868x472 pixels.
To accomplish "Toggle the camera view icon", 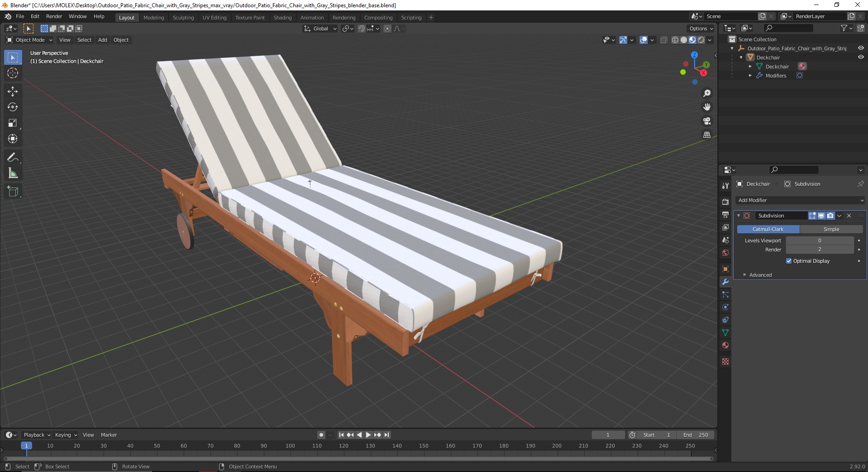I will [706, 121].
